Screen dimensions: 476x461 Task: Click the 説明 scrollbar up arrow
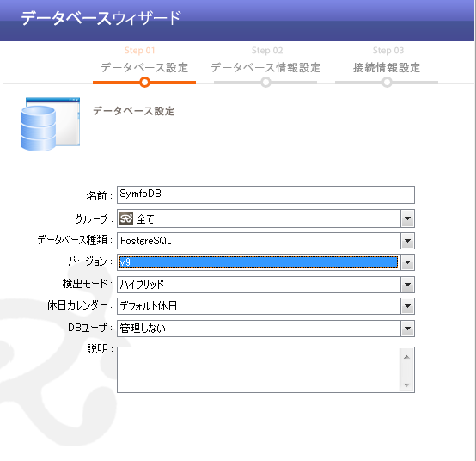tap(406, 357)
